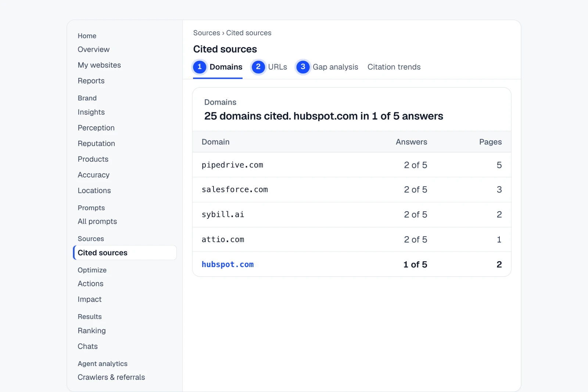
Task: Open the Citation trends tab
Action: click(x=394, y=67)
